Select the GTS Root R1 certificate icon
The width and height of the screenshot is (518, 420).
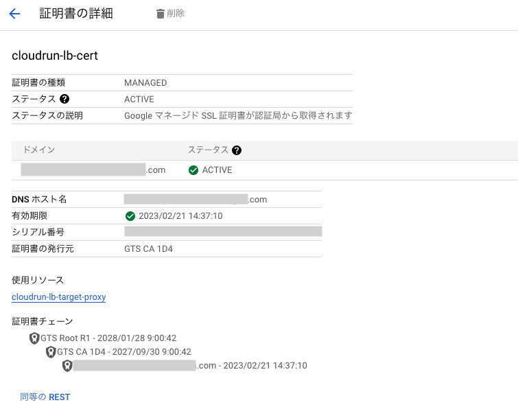(34, 338)
